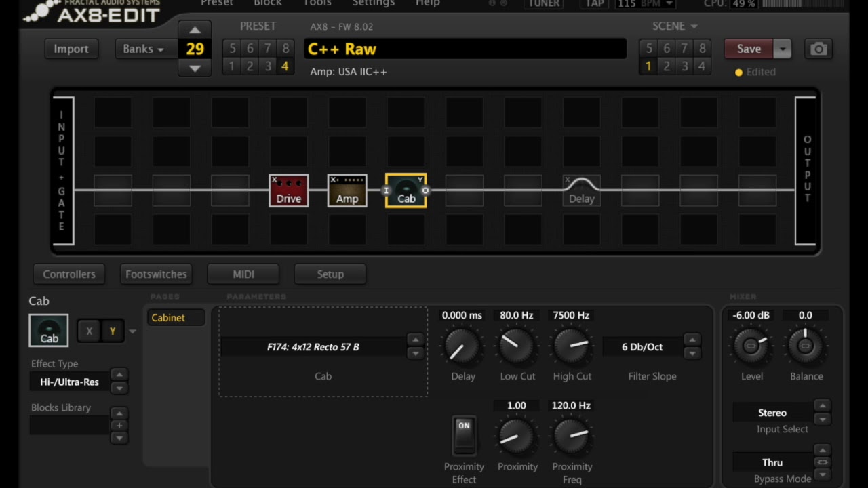868x488 pixels.
Task: Open the TUNER
Action: click(544, 3)
